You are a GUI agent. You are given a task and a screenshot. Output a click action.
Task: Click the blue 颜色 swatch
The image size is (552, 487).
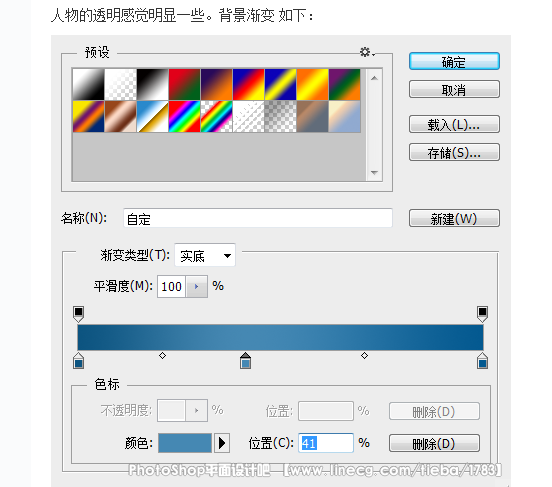pyautogui.click(x=185, y=443)
